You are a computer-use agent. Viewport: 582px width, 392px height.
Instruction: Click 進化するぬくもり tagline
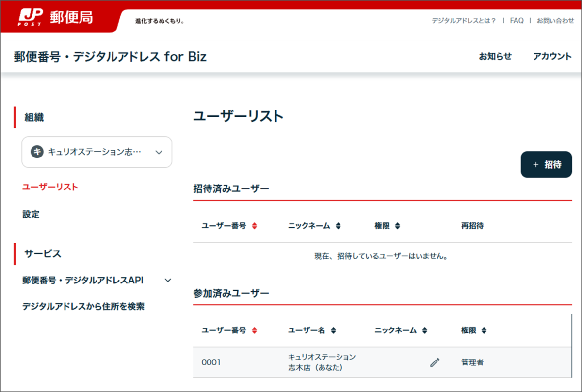[x=160, y=21]
